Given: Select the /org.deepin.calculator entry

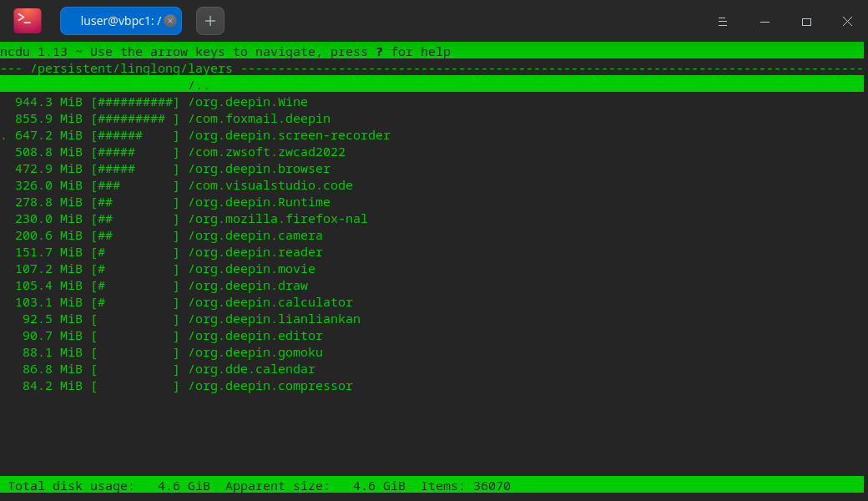Looking at the screenshot, I should [270, 302].
